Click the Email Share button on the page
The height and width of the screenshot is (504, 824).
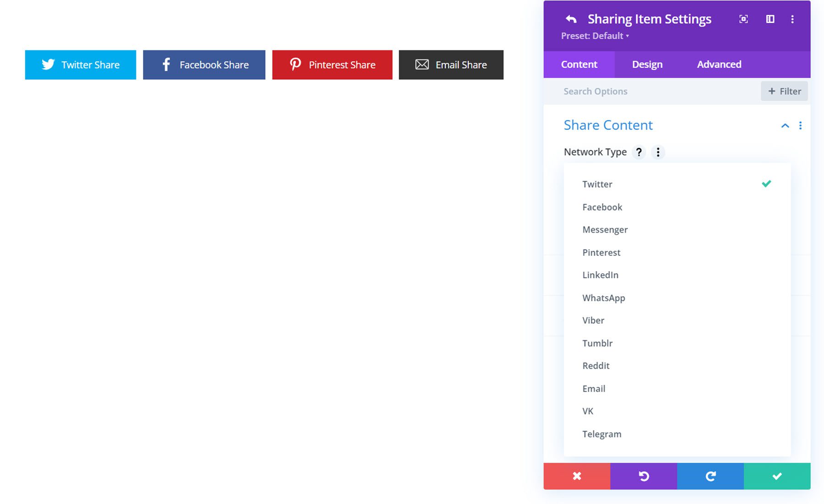451,65
